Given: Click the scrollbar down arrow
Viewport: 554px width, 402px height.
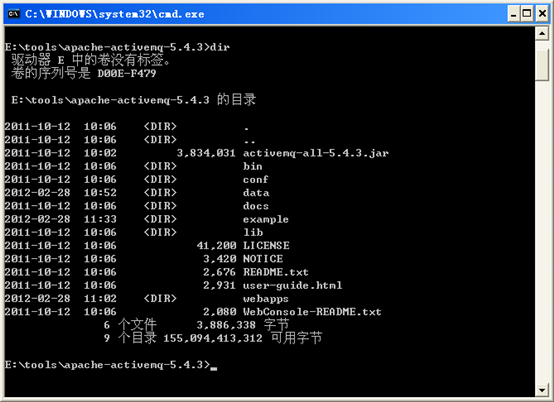Looking at the screenshot, I should (x=542, y=390).
